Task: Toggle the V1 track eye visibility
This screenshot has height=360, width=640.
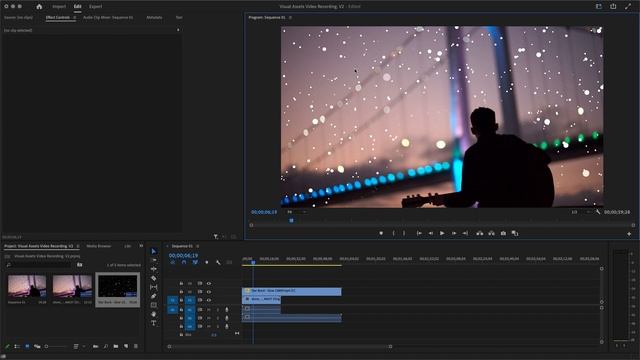Action: point(209,300)
